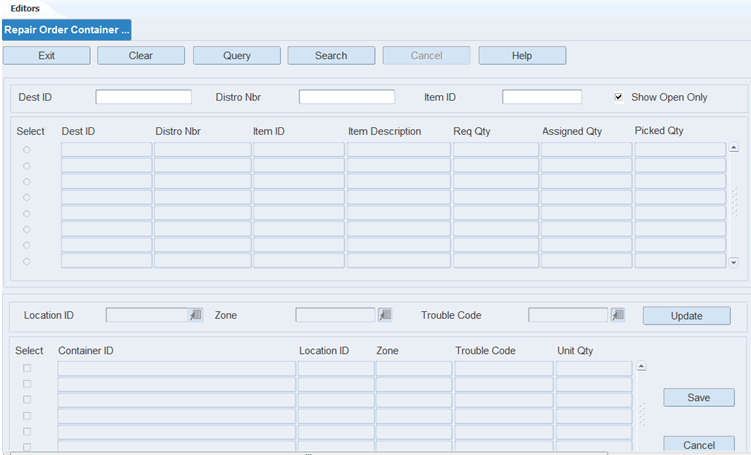The height and width of the screenshot is (455, 751).
Task: Click first row Item Description cell
Action: point(398,150)
